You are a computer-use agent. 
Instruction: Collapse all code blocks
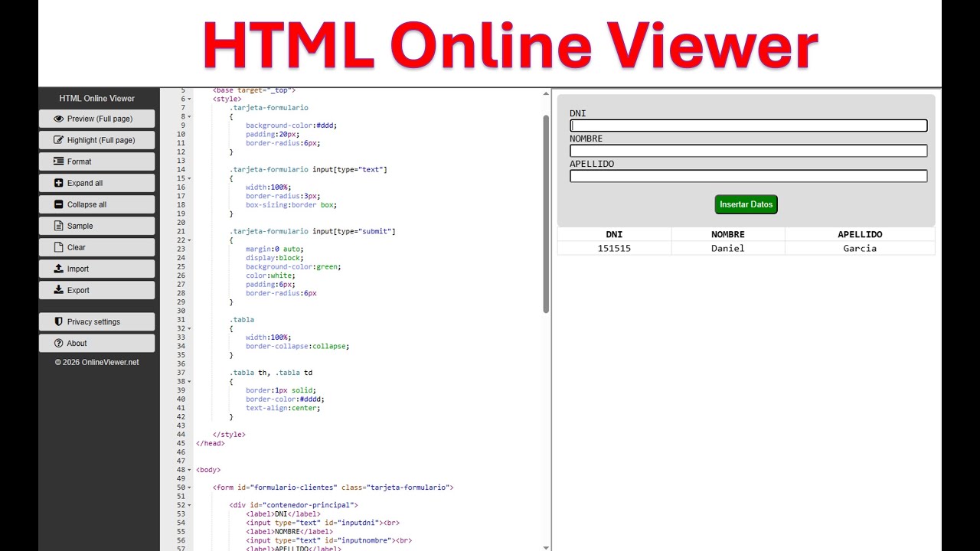tap(96, 204)
